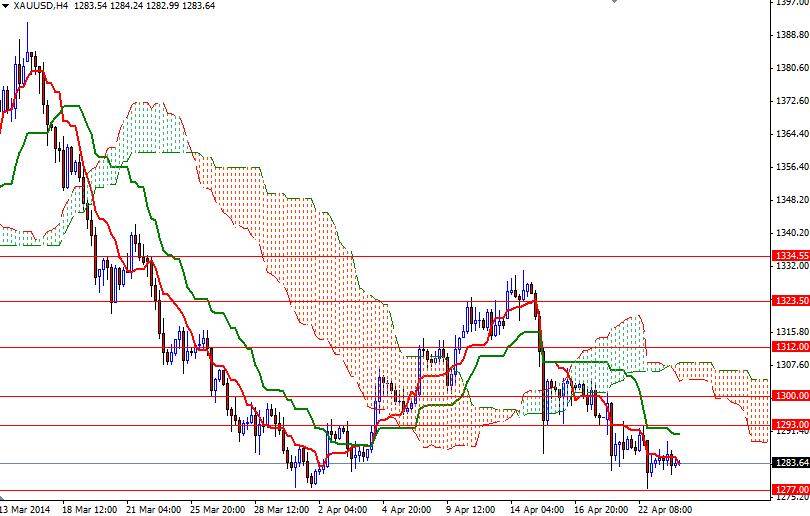Select the 1323.50 red price label
Viewport: 810px width, 516px height.
[791, 301]
